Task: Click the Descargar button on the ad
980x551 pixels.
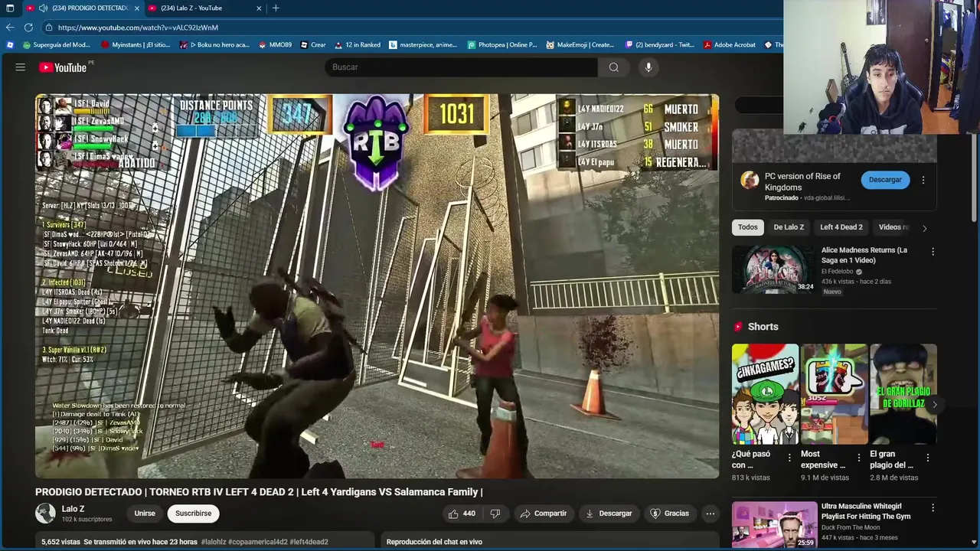Action: tap(885, 180)
